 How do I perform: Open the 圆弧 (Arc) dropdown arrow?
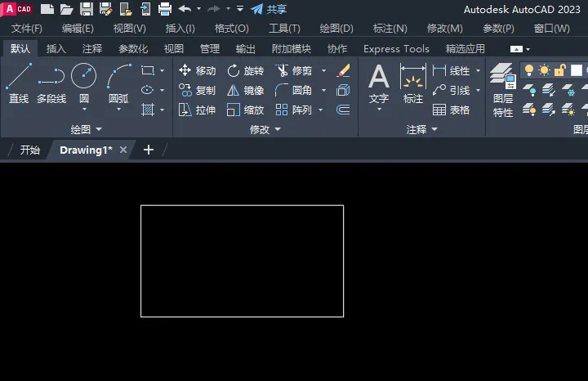point(118,110)
